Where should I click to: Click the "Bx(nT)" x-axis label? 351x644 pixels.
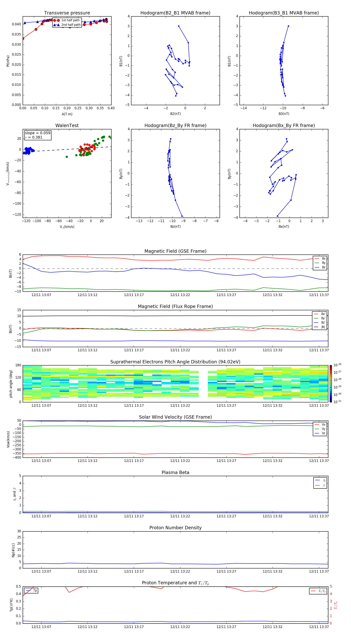pyautogui.click(x=284, y=227)
